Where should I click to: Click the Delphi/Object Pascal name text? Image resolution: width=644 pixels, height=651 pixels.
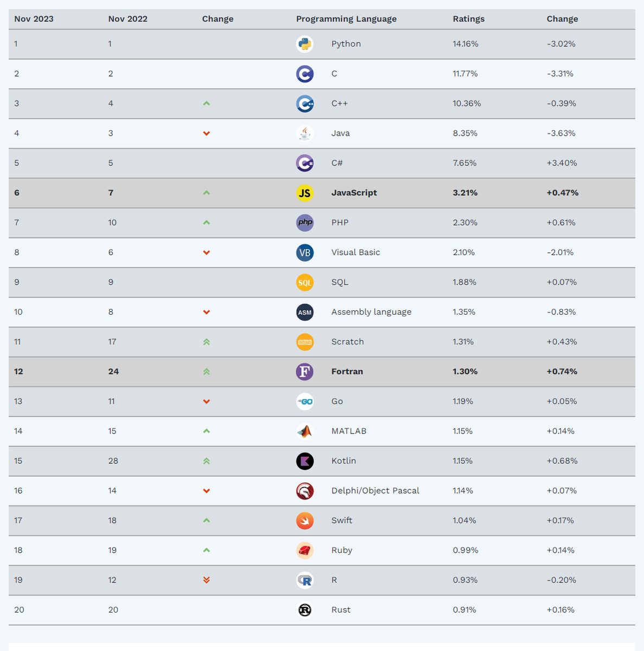[x=375, y=490]
